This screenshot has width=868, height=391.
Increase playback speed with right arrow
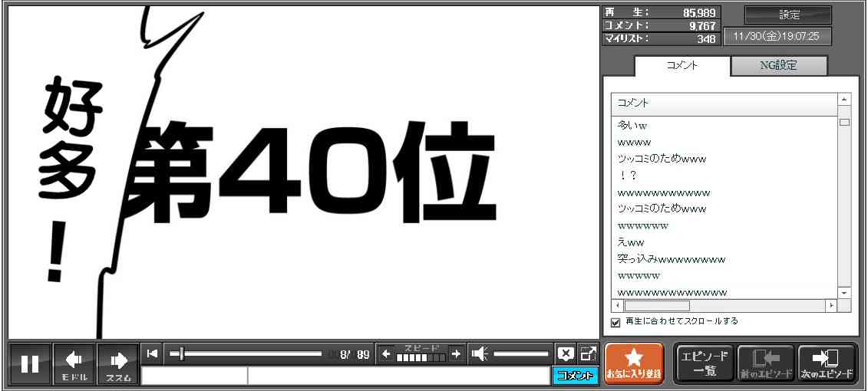click(x=456, y=353)
